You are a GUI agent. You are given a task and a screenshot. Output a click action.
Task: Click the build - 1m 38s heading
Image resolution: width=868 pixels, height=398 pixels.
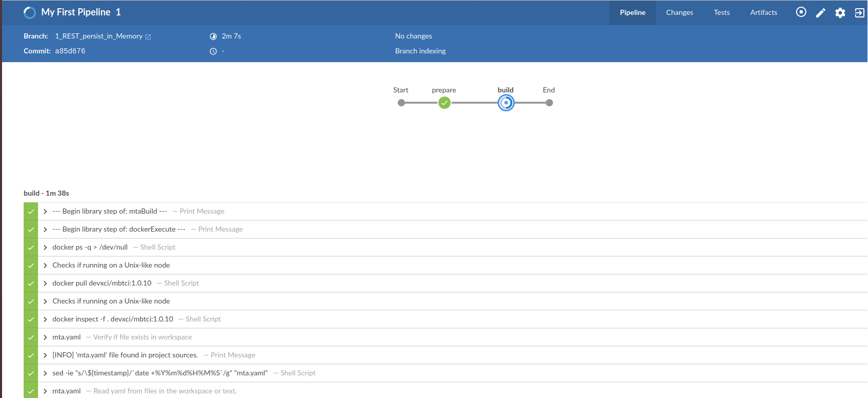click(46, 194)
